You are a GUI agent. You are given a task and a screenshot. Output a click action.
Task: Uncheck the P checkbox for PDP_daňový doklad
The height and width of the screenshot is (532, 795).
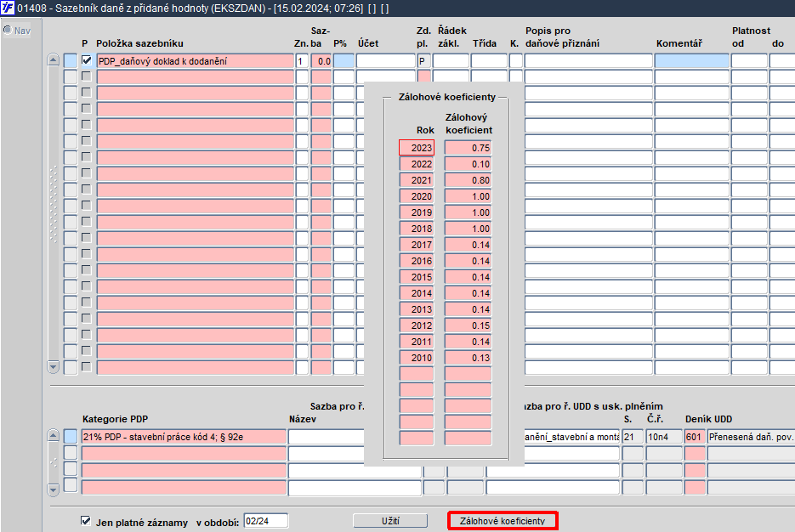pos(86,61)
